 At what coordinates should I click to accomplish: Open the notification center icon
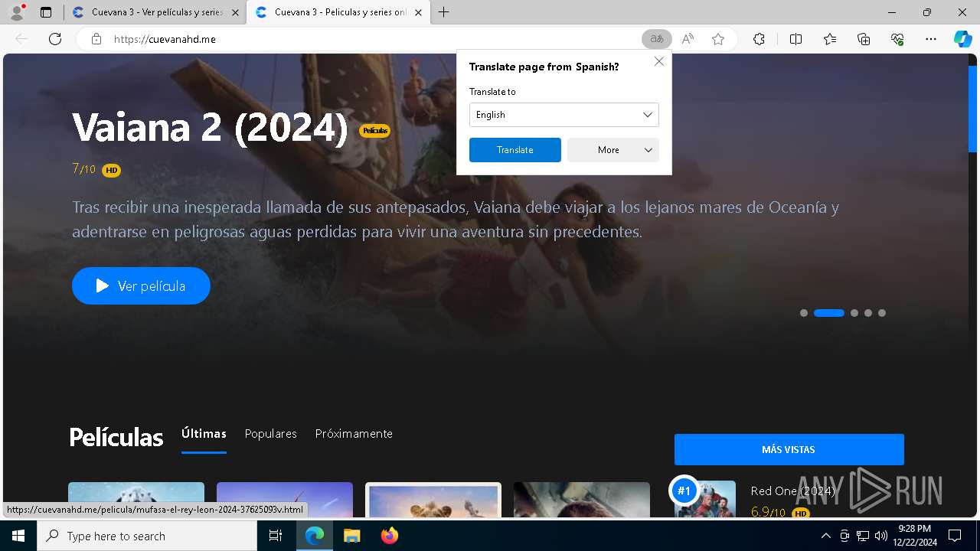pos(955,536)
